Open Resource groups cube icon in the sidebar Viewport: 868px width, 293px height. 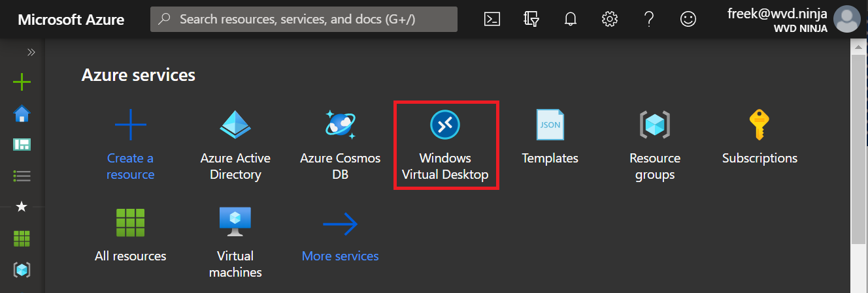(x=22, y=270)
